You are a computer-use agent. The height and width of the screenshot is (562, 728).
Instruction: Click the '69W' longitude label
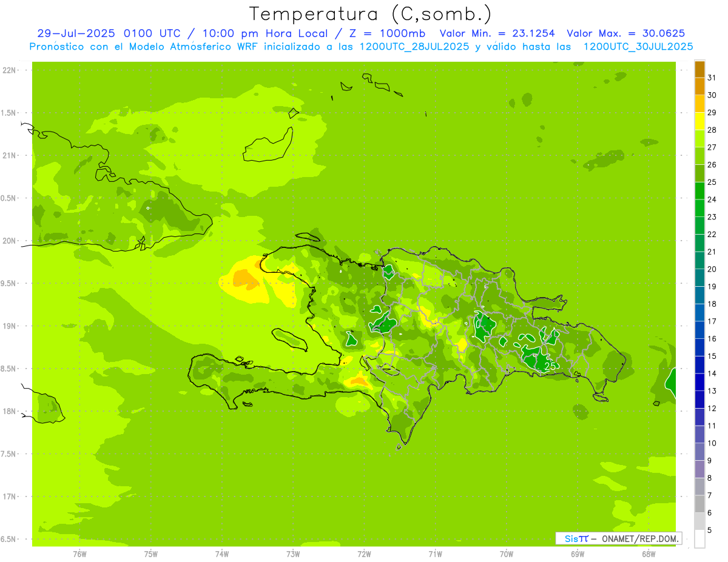[x=577, y=554]
